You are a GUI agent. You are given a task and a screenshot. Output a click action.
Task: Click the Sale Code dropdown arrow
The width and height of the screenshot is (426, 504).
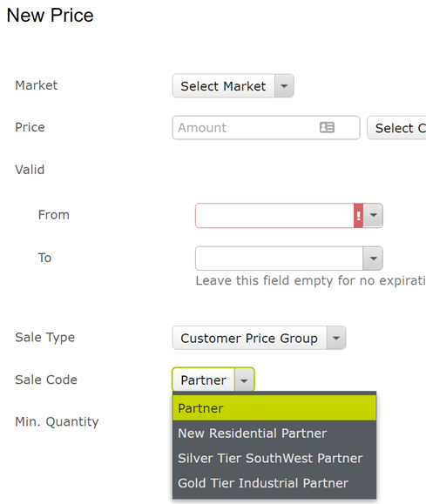(244, 380)
